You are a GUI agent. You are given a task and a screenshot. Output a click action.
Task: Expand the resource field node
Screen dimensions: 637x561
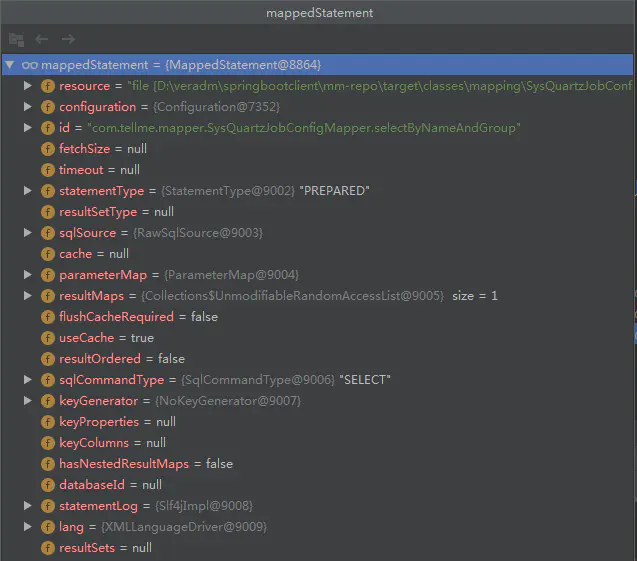[28, 86]
